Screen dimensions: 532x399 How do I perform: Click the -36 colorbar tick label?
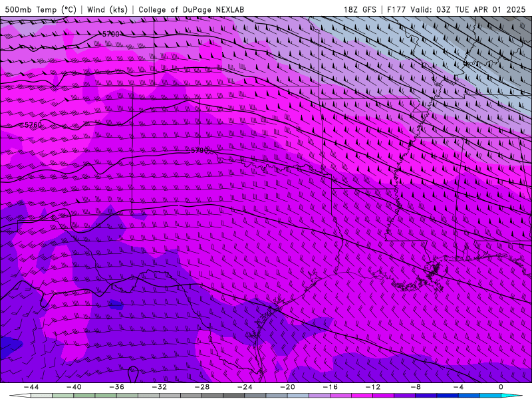117,387
